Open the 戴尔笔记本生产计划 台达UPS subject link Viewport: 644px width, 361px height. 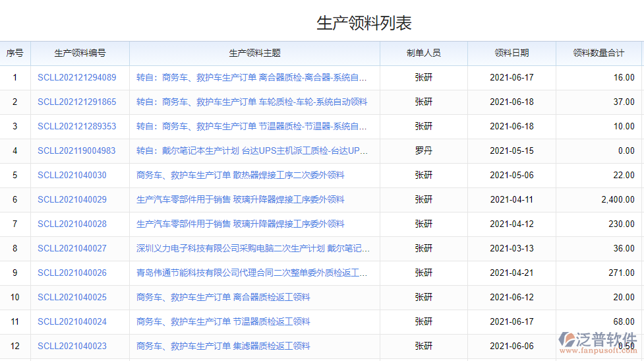(x=252, y=150)
